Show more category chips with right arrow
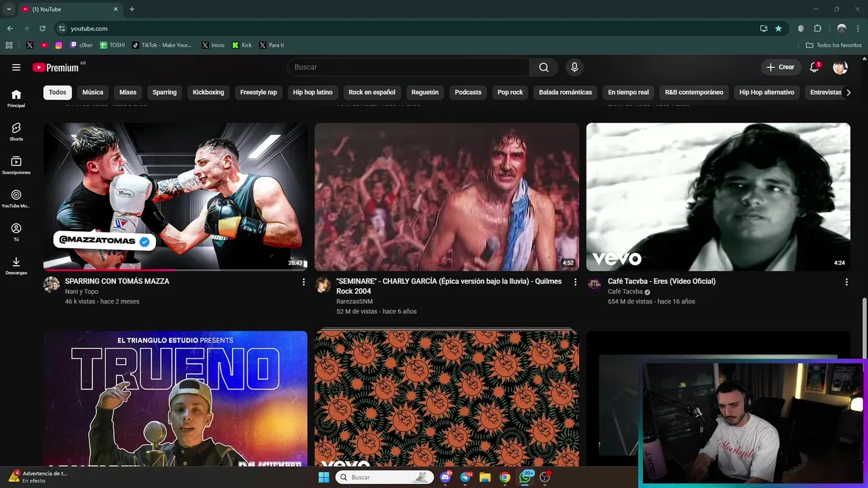 tap(848, 92)
